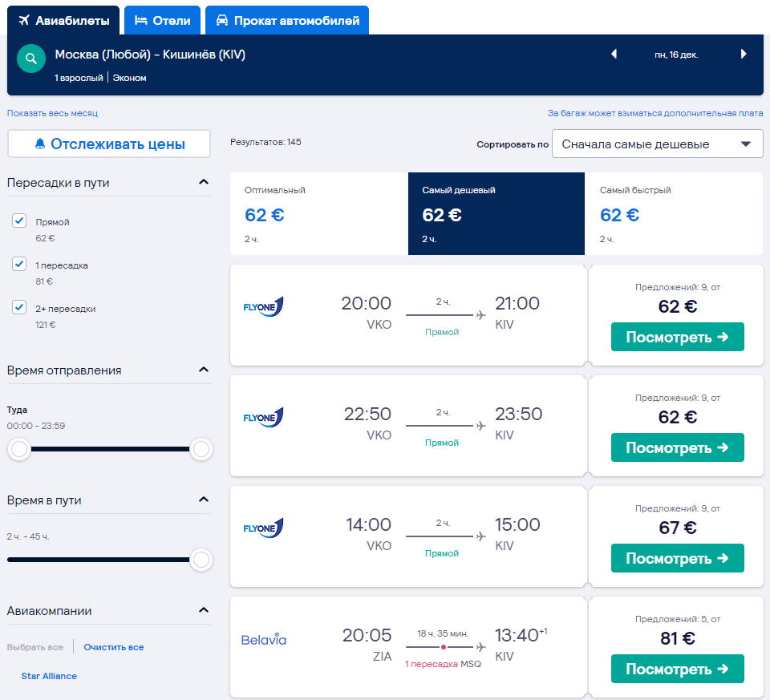
Task: Click Посмотреть for the 67 € flight
Action: tap(677, 558)
